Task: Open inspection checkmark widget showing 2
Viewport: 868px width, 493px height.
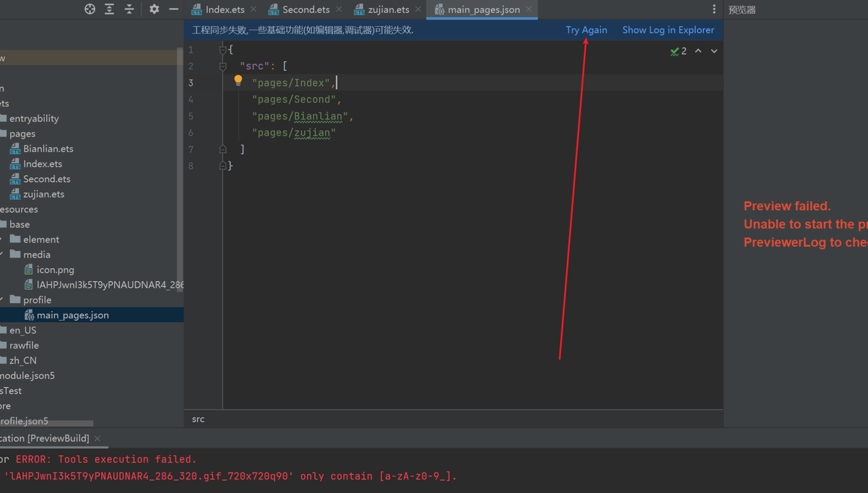Action: (678, 51)
